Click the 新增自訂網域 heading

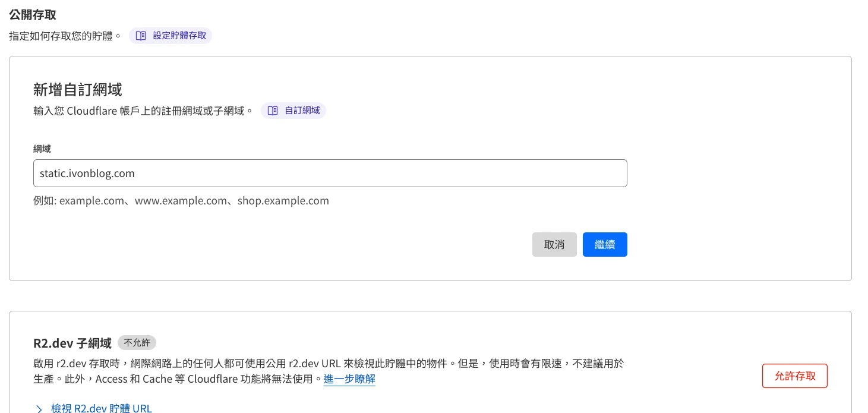click(x=78, y=90)
